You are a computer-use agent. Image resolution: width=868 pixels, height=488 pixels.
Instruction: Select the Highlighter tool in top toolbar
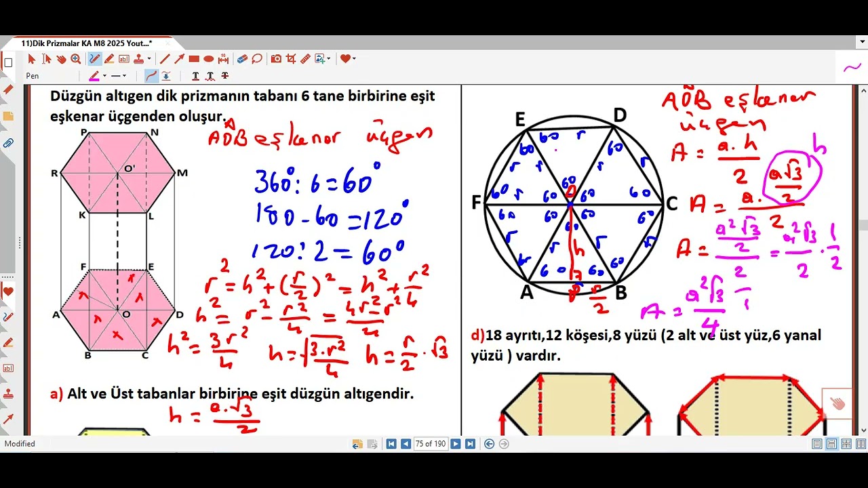tap(108, 59)
